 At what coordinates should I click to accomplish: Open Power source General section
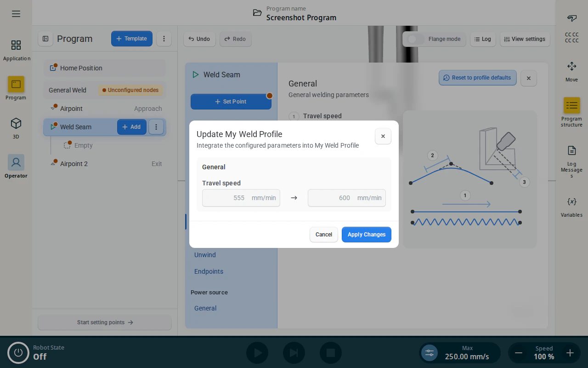click(205, 308)
